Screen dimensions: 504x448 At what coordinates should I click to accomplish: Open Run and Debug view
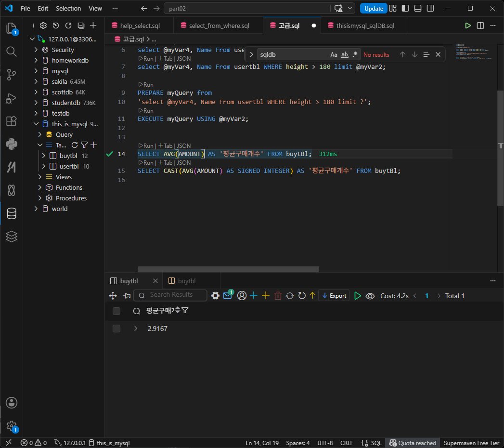tap(12, 98)
